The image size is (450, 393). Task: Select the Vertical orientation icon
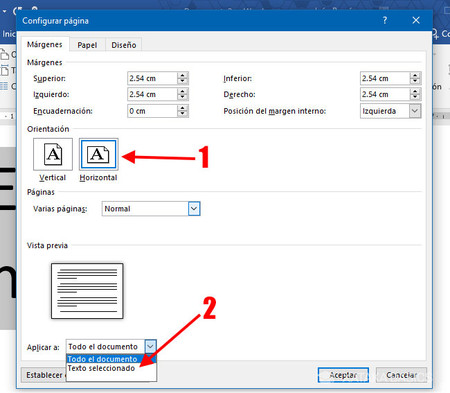53,154
